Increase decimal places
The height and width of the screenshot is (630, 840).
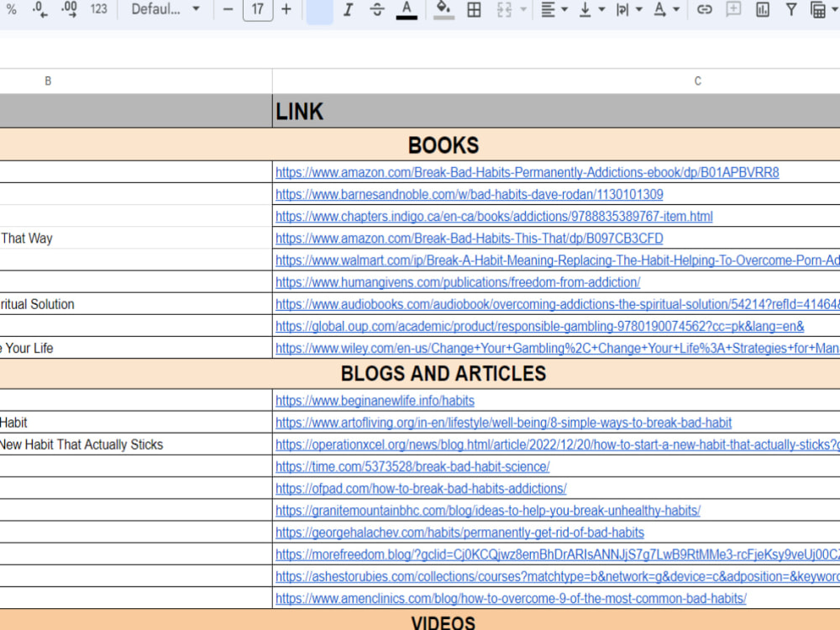pos(69,10)
